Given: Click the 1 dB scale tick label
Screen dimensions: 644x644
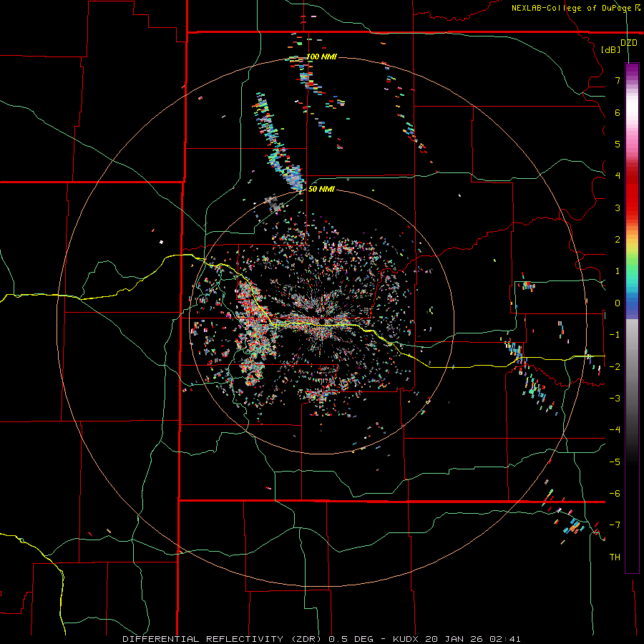Looking at the screenshot, I should (618, 271).
